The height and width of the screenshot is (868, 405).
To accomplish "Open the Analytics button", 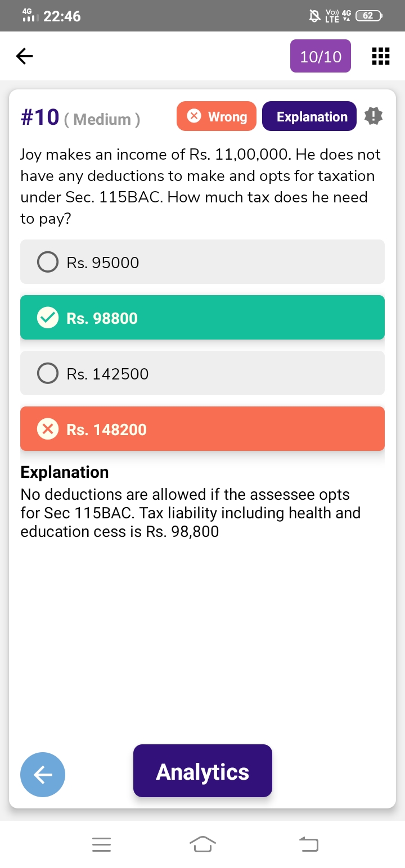I will point(202,771).
